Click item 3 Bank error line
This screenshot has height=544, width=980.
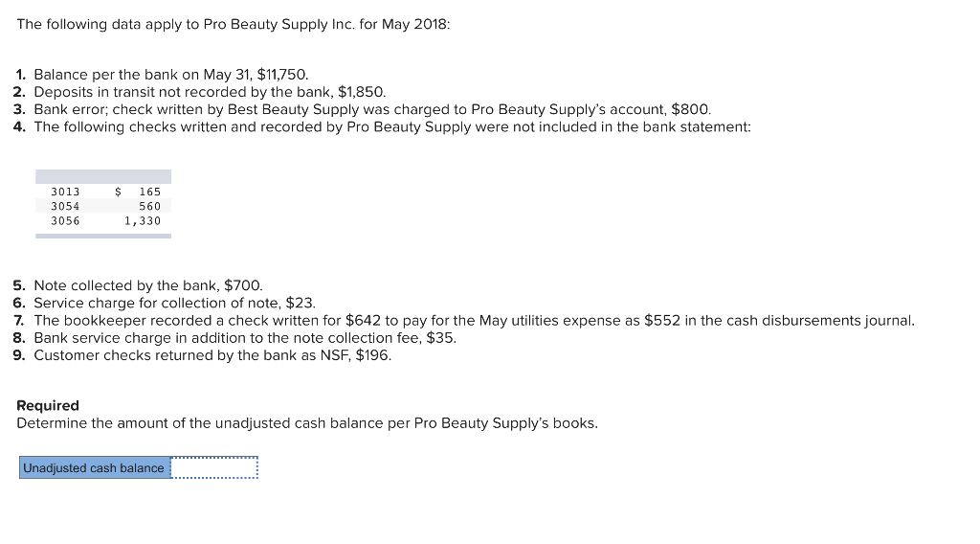[x=363, y=109]
